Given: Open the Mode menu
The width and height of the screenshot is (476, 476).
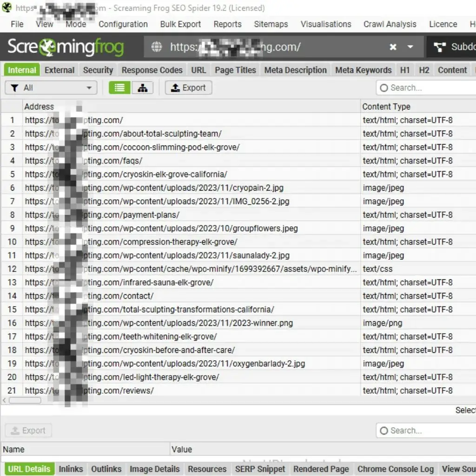Looking at the screenshot, I should point(76,24).
